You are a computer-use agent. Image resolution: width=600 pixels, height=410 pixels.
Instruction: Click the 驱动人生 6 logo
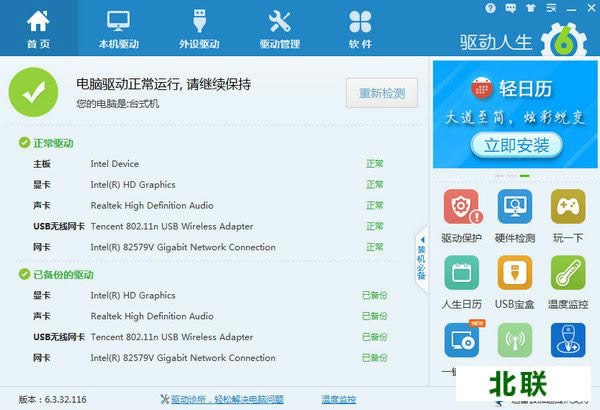pos(523,41)
